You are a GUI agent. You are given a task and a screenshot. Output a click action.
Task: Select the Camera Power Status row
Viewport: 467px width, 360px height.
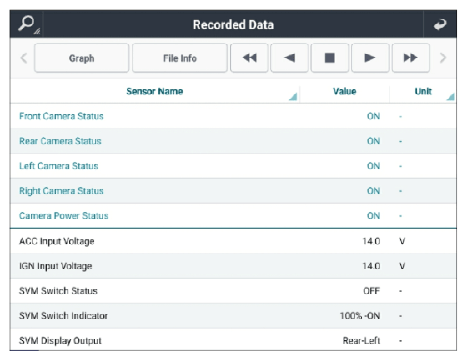(x=233, y=216)
